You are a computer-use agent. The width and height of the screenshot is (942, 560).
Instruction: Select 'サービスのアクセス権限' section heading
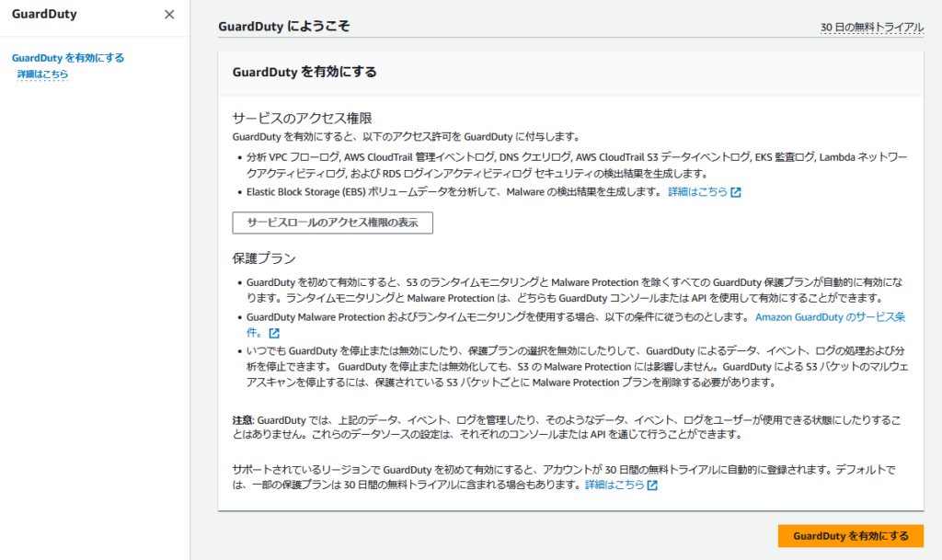(302, 118)
